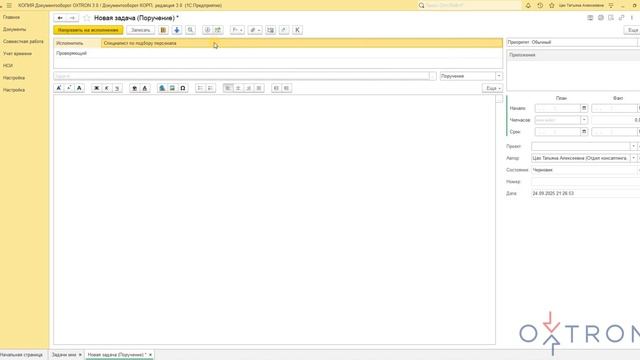Viewport: 640px width, 360px height.
Task: Open text highlight color picker
Action: coord(134,88)
